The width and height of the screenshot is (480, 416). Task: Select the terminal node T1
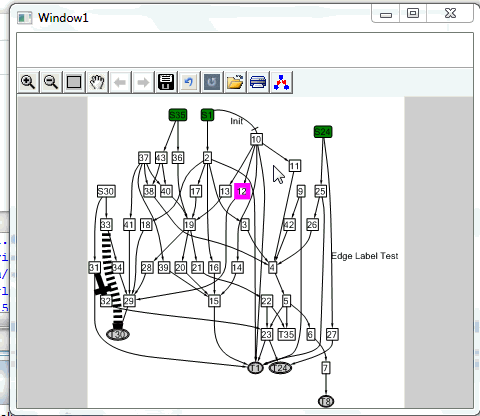pyautogui.click(x=255, y=368)
